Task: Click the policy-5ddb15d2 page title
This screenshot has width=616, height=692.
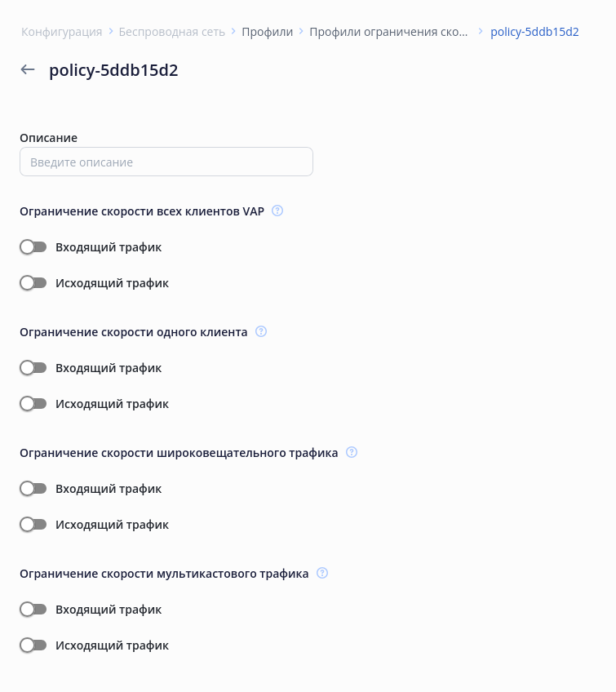Action: [113, 70]
